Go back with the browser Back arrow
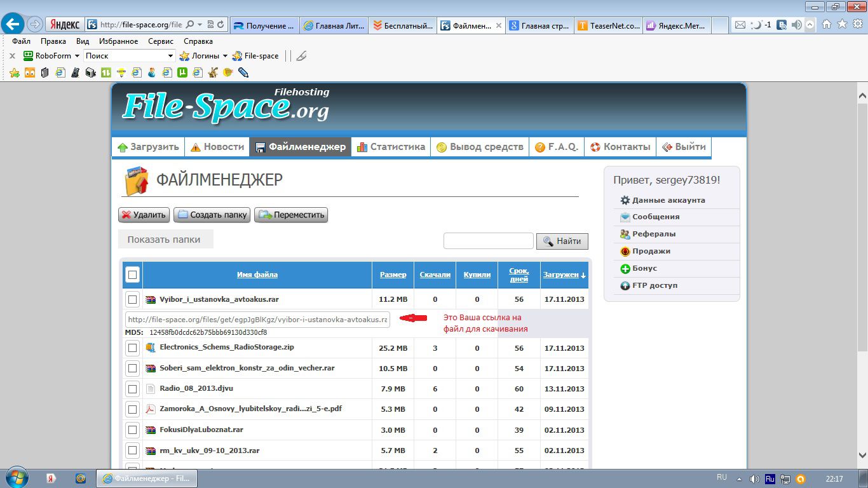 pos(13,25)
